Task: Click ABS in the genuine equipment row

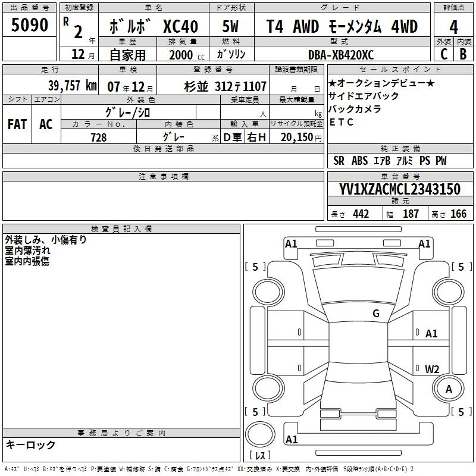Action: coord(359,161)
